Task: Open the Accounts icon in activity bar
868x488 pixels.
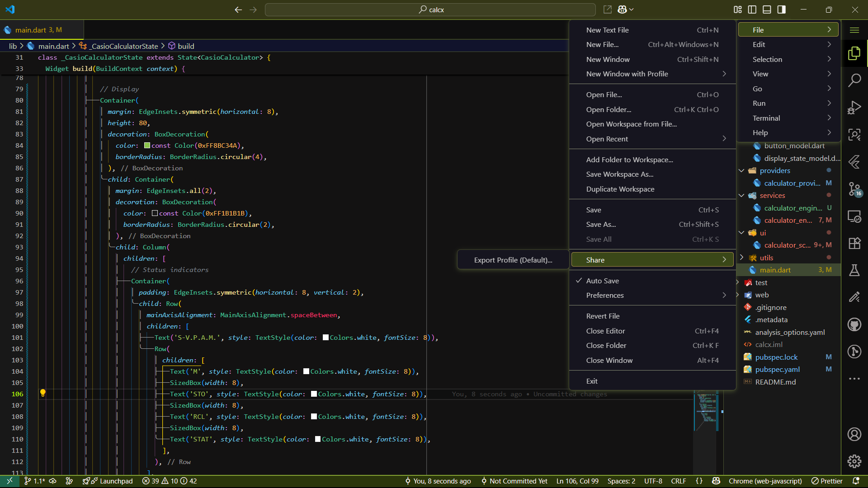Action: (x=854, y=434)
